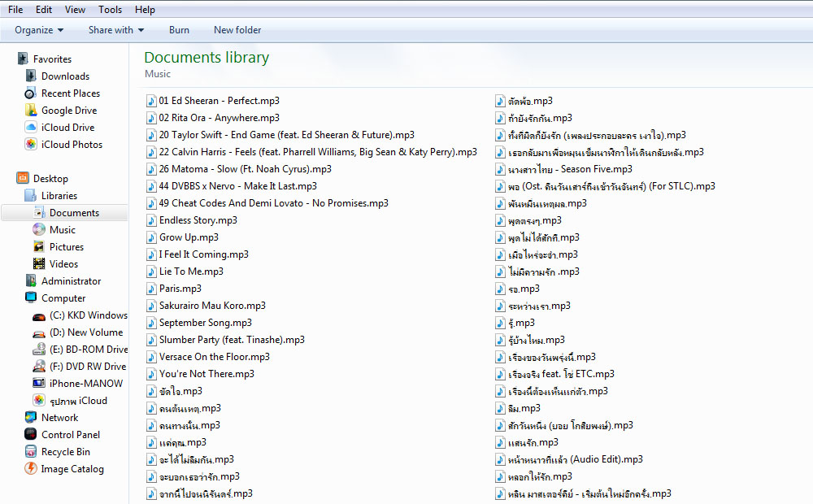
Task: Open the Organize dropdown
Action: point(39,30)
